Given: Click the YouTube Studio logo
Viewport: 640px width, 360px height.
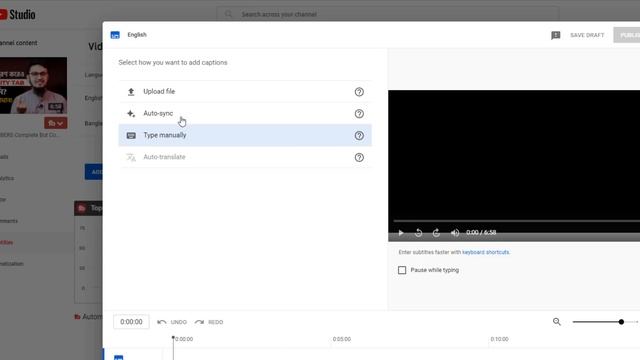Looking at the screenshot, I should point(18,15).
